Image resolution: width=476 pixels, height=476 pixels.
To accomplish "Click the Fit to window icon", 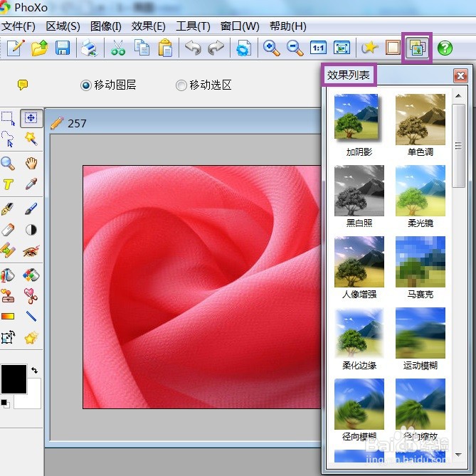I will (x=342, y=48).
